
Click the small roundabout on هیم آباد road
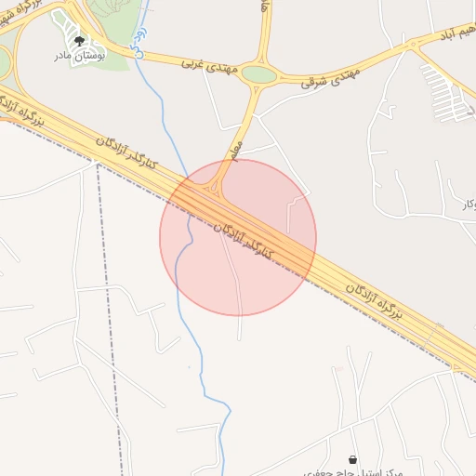[x=413, y=45]
